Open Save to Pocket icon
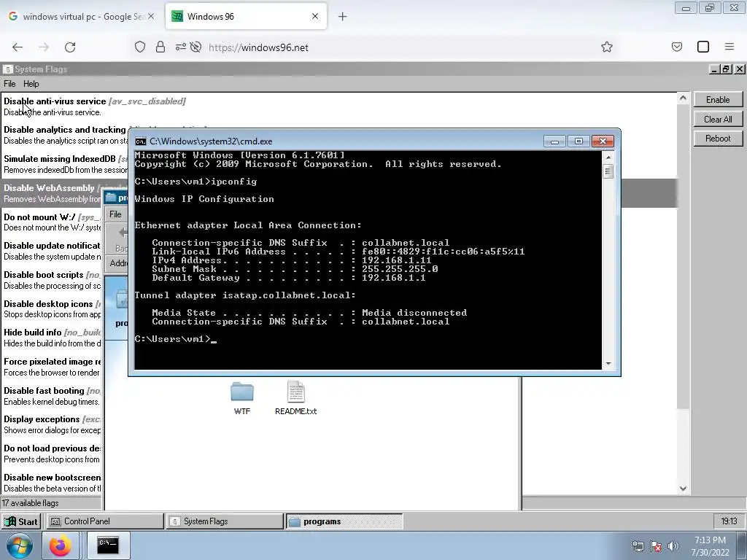Image resolution: width=747 pixels, height=560 pixels. coord(677,47)
